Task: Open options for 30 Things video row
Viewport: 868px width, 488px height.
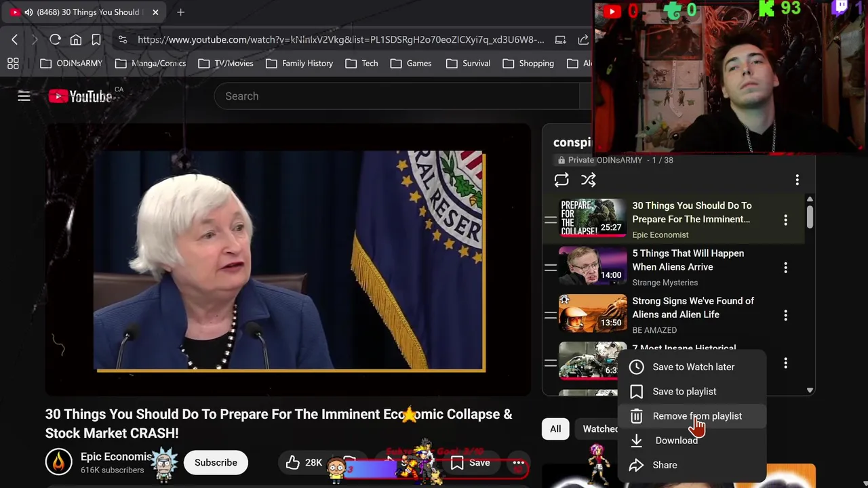Action: coord(786,220)
